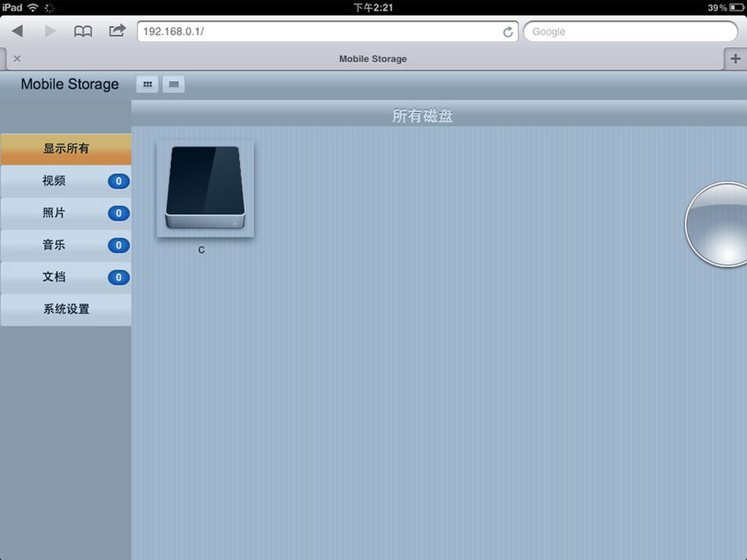Switch to grid view icon
747x560 pixels.
pyautogui.click(x=147, y=84)
